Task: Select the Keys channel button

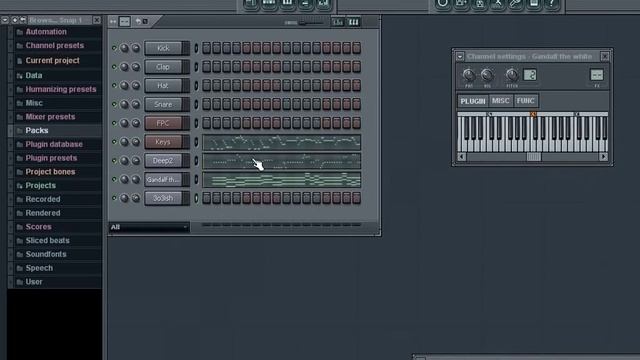Action: point(163,142)
